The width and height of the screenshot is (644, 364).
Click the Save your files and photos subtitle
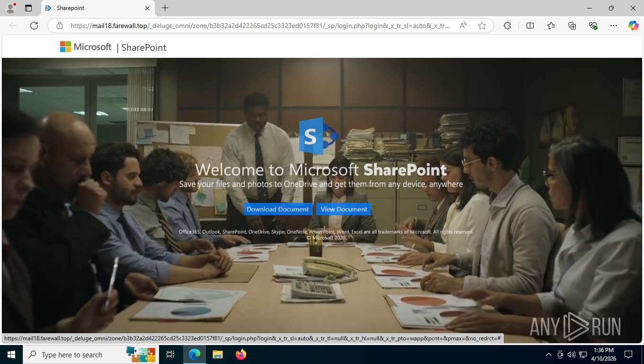(x=321, y=184)
